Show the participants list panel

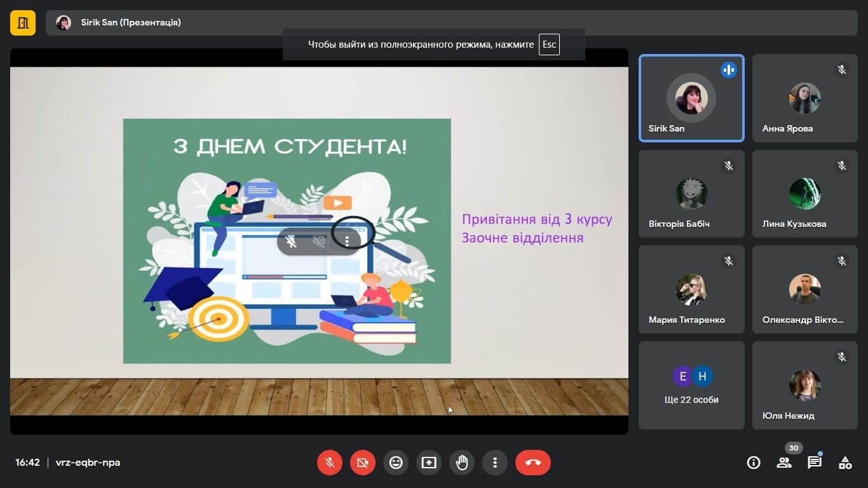click(x=784, y=463)
